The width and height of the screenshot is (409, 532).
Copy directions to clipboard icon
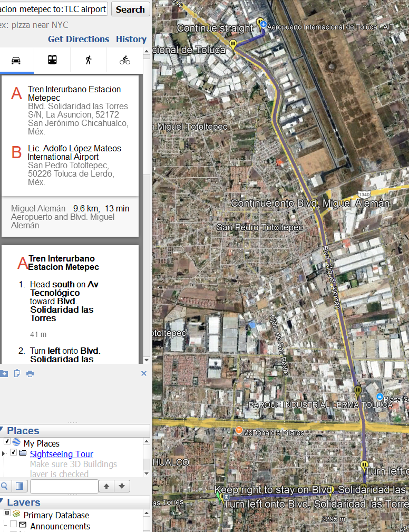click(17, 373)
